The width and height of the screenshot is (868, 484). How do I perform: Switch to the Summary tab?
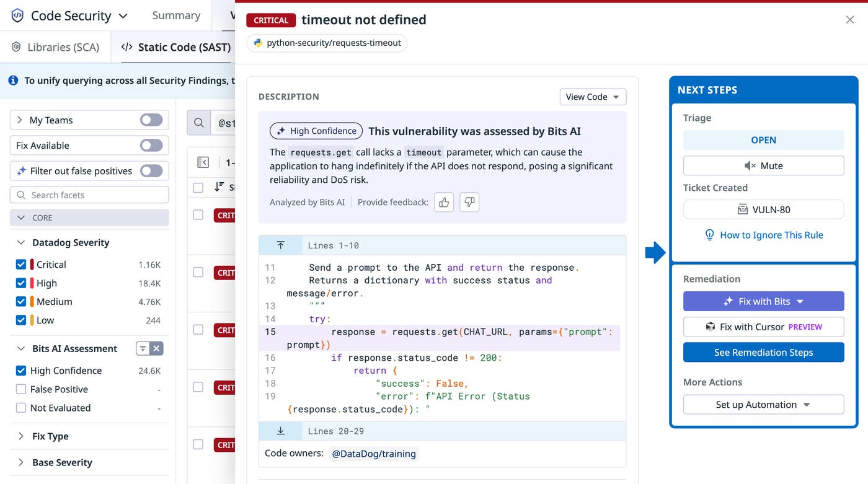click(x=176, y=15)
